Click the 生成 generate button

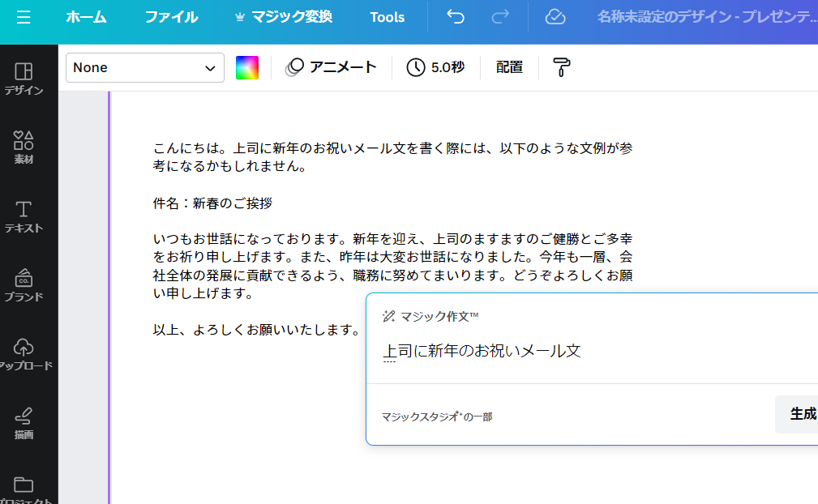pos(797,414)
